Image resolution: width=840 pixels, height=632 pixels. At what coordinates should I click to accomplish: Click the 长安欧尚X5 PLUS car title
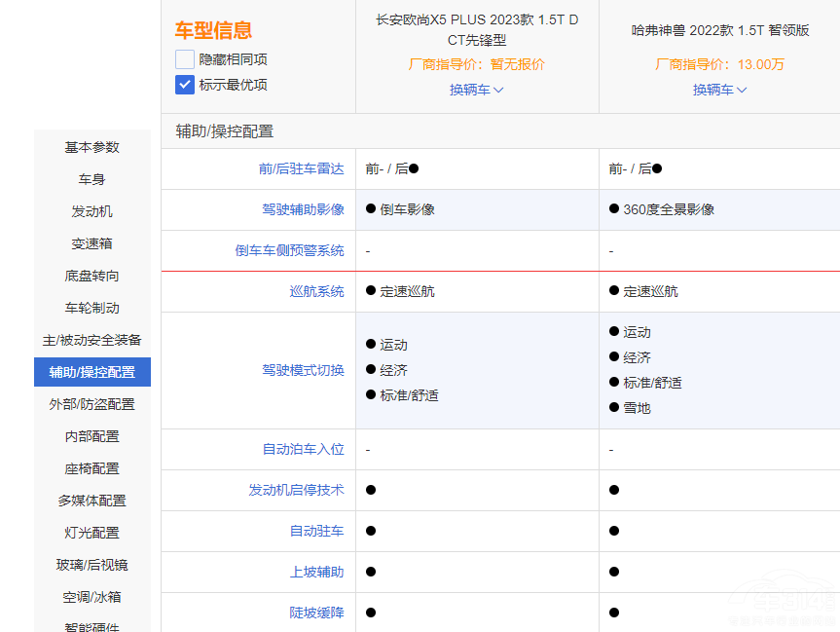(x=477, y=29)
